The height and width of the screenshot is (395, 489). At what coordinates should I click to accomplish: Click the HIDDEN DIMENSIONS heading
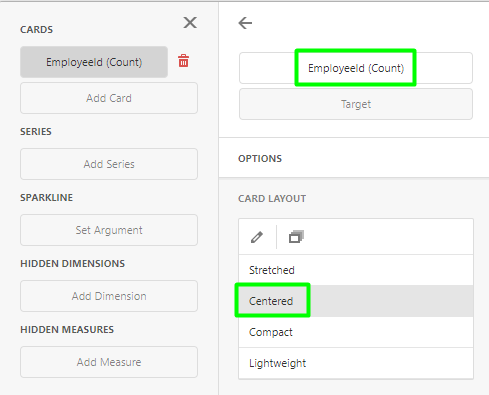(73, 264)
